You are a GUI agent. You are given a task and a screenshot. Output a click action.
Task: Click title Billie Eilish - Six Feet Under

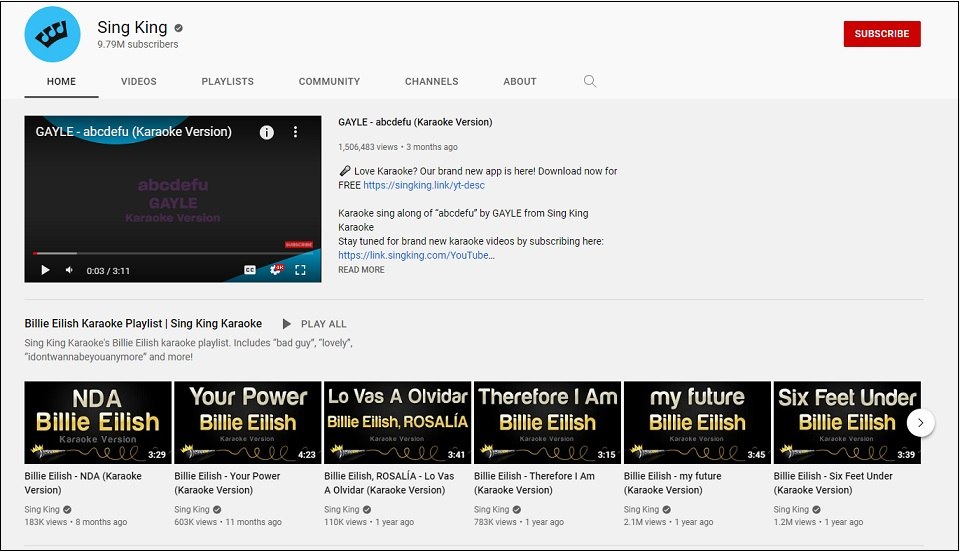[x=833, y=483]
